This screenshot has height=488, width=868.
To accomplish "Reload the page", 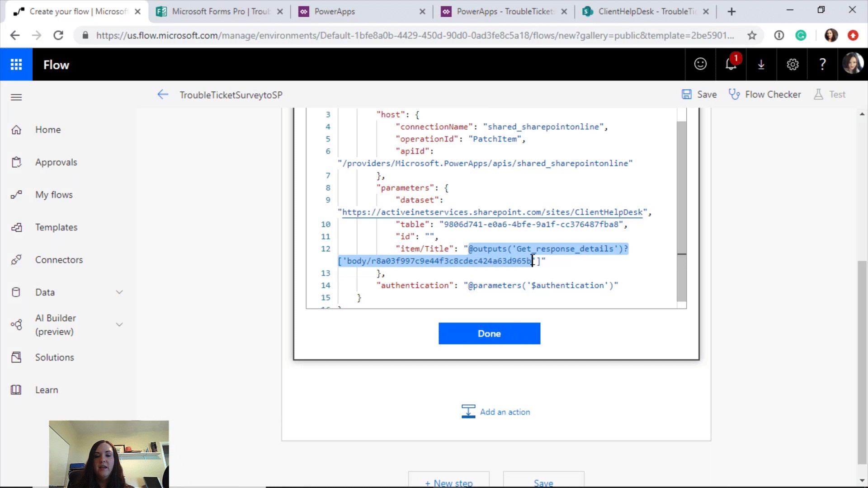I will point(58,35).
